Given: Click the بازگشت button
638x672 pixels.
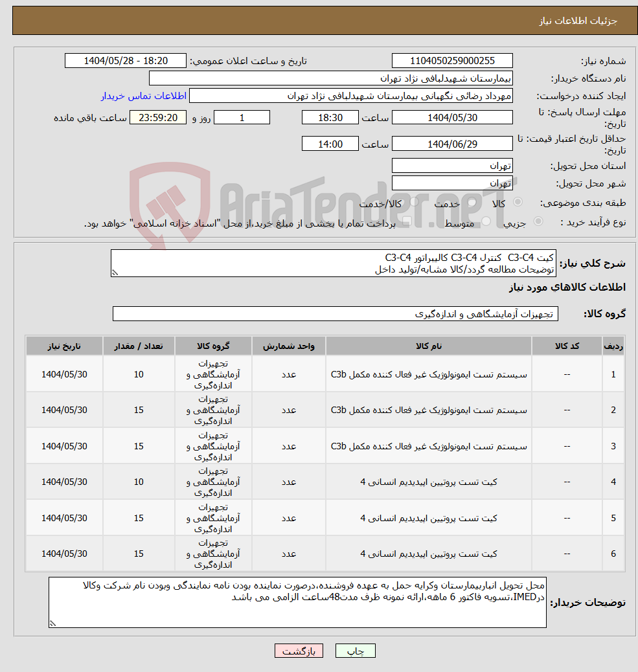Looking at the screenshot, I should [x=299, y=651].
